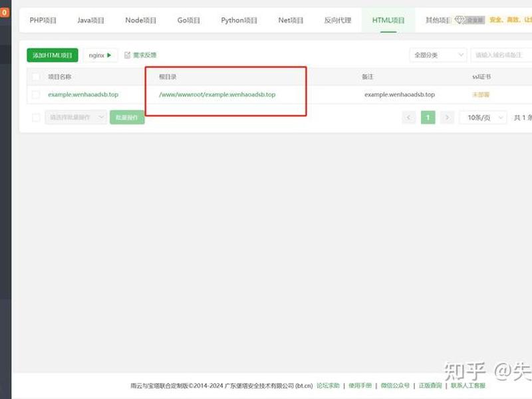Select the HTML项目 tab
This screenshot has width=532, height=399.
[x=388, y=21]
